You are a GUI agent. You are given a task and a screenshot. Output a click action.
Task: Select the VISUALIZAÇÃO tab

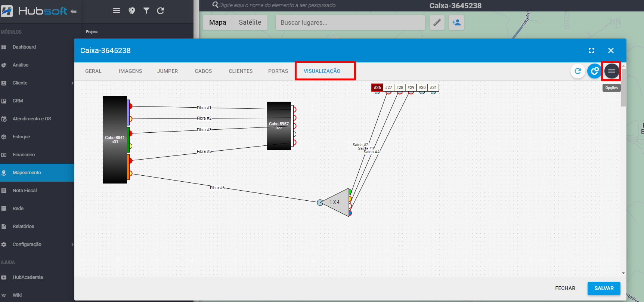point(322,71)
